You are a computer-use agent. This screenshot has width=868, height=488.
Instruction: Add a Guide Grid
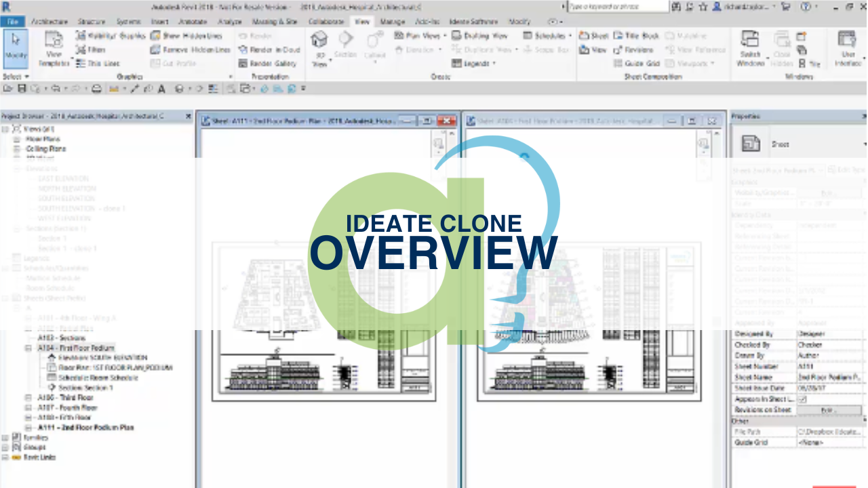coord(637,63)
